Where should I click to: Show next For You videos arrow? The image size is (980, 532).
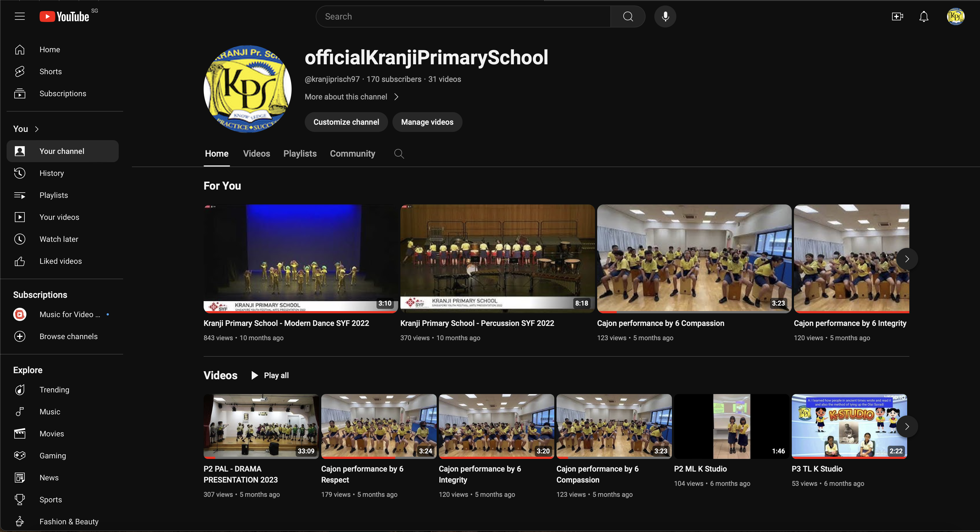click(x=907, y=259)
